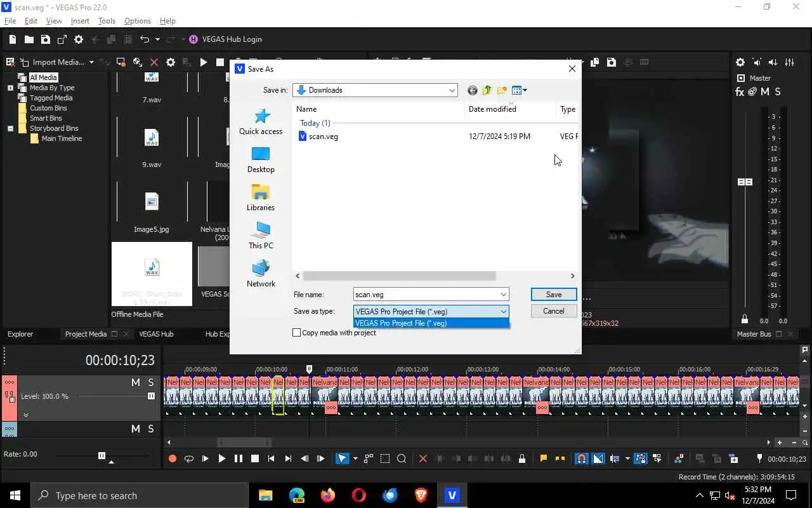Open the view menu icon in Save As

[x=520, y=90]
